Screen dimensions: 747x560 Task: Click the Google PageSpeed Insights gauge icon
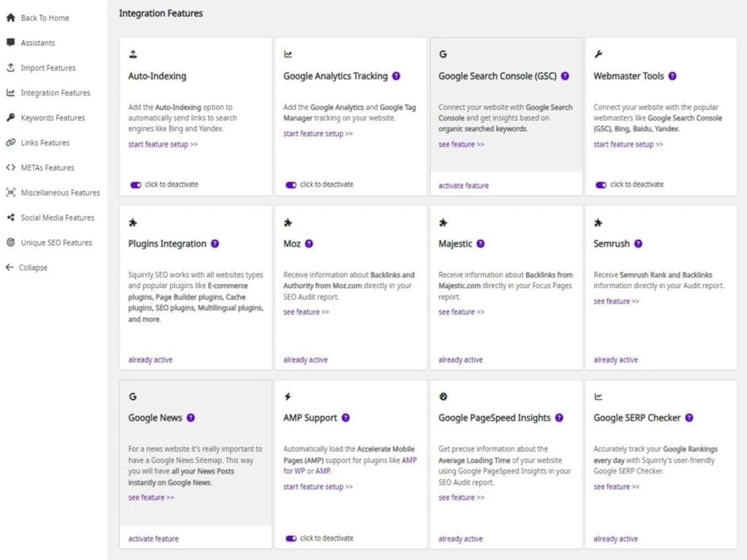(444, 396)
